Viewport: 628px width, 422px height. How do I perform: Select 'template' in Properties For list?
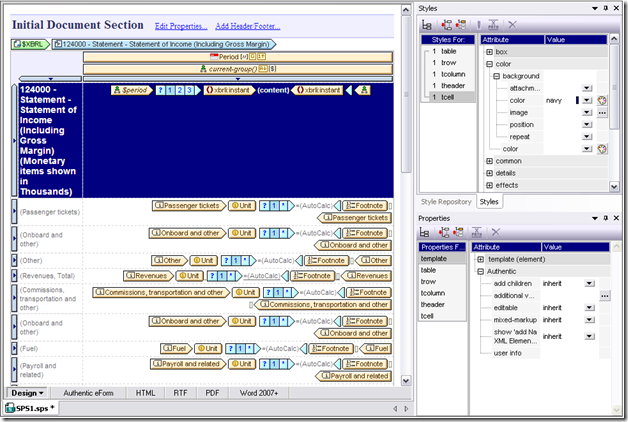[442, 259]
